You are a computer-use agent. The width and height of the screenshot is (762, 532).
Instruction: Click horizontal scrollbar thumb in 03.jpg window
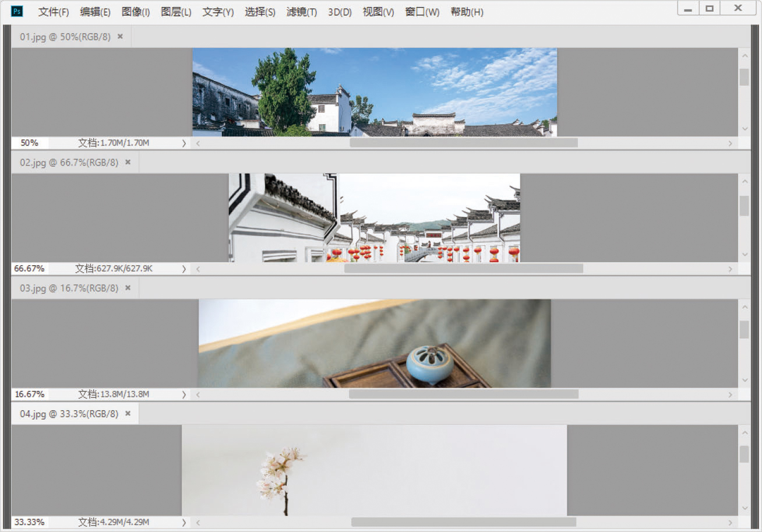464,394
